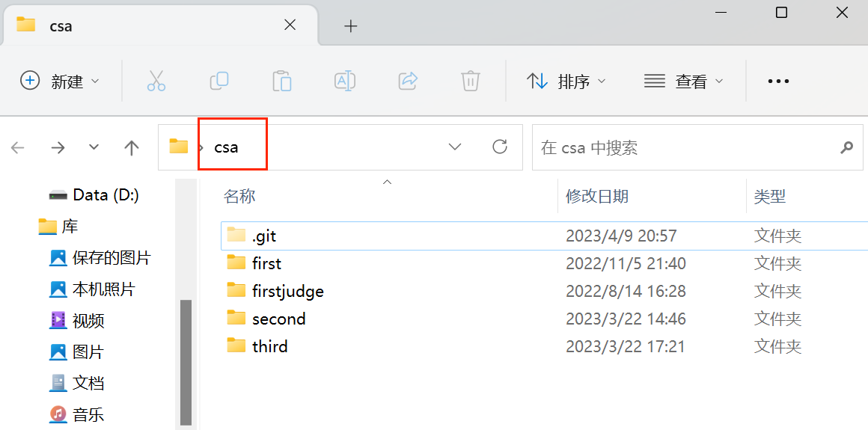Add a new tab
This screenshot has width=868, height=430.
[x=350, y=26]
